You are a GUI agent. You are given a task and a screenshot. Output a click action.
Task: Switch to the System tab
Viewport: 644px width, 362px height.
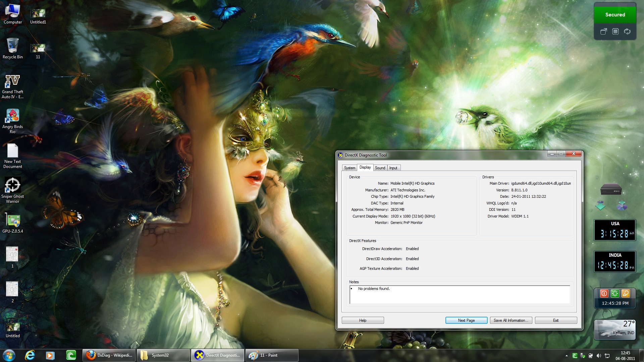[x=350, y=168]
